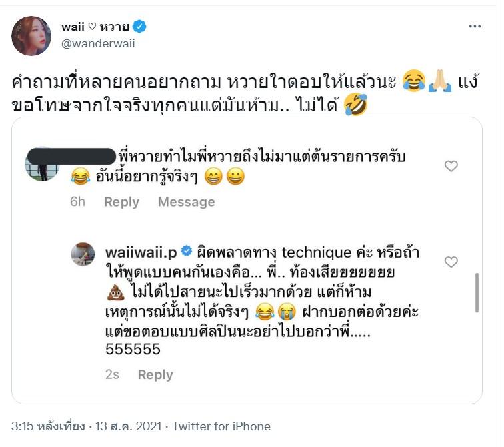Image resolution: width=504 pixels, height=447 pixels.
Task: Click the poop emoji in the reply
Action: click(x=115, y=292)
